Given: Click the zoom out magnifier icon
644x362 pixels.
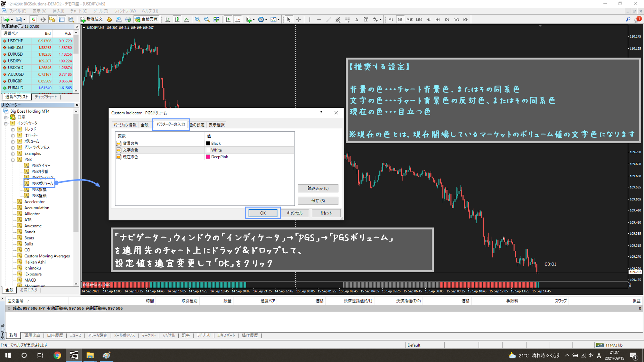Looking at the screenshot, I should (x=207, y=20).
